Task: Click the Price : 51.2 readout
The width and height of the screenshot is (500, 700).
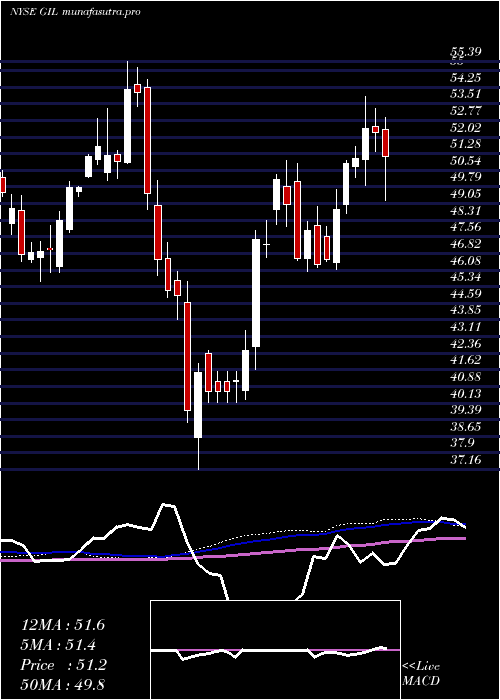Action: click(63, 665)
